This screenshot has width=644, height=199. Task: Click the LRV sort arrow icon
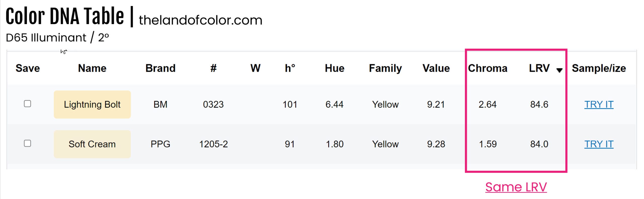tap(559, 70)
